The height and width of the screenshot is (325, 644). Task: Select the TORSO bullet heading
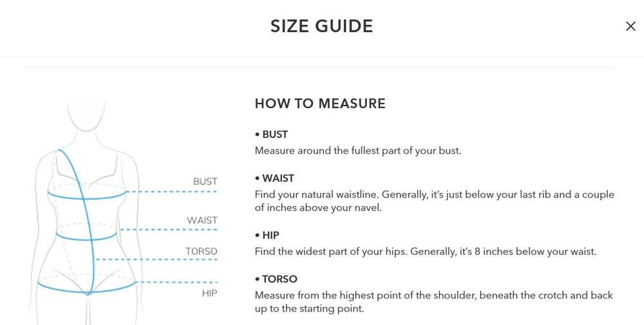[x=276, y=279]
